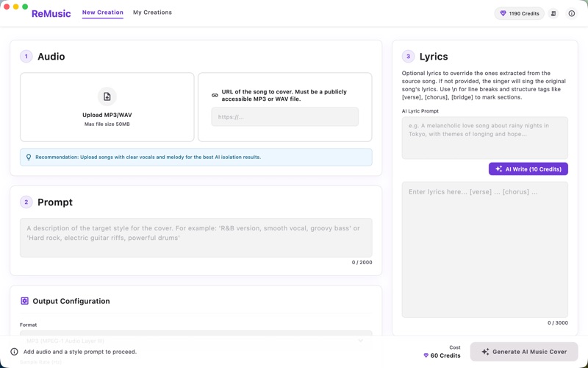Focus the https:// song URL field
This screenshot has width=588, height=368.
pyautogui.click(x=284, y=117)
